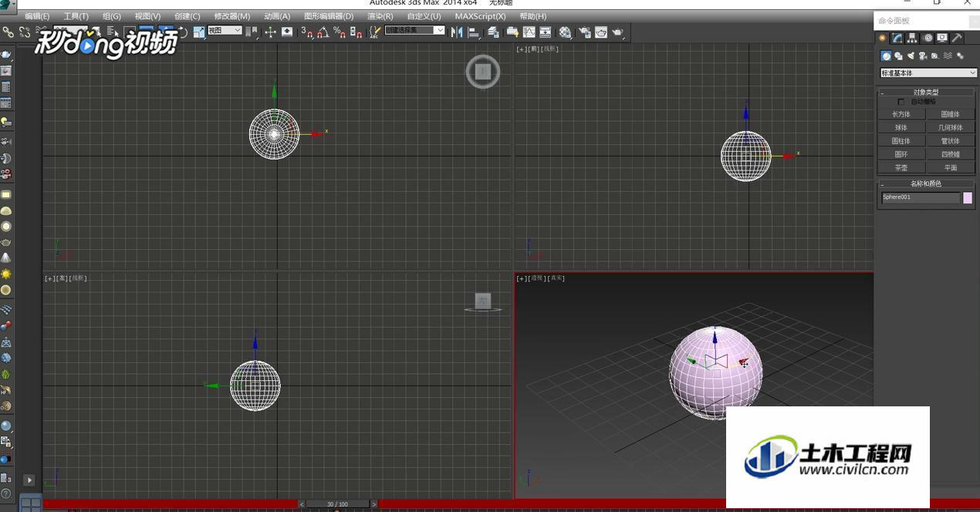Screen dimensions: 980x512
Task: Click the Mirror tool icon
Action: point(457,32)
